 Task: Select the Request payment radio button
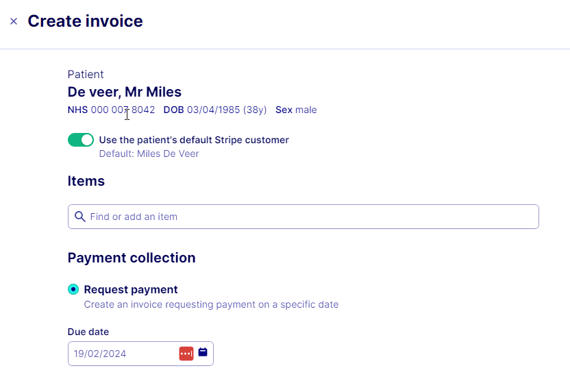tap(73, 289)
